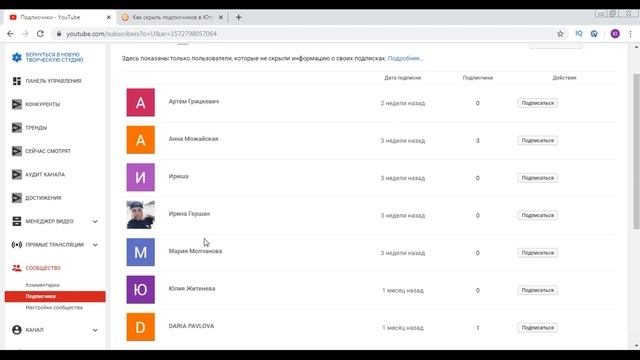Reload the page with the refresh icon
This screenshot has height=360, width=640.
coord(40,34)
